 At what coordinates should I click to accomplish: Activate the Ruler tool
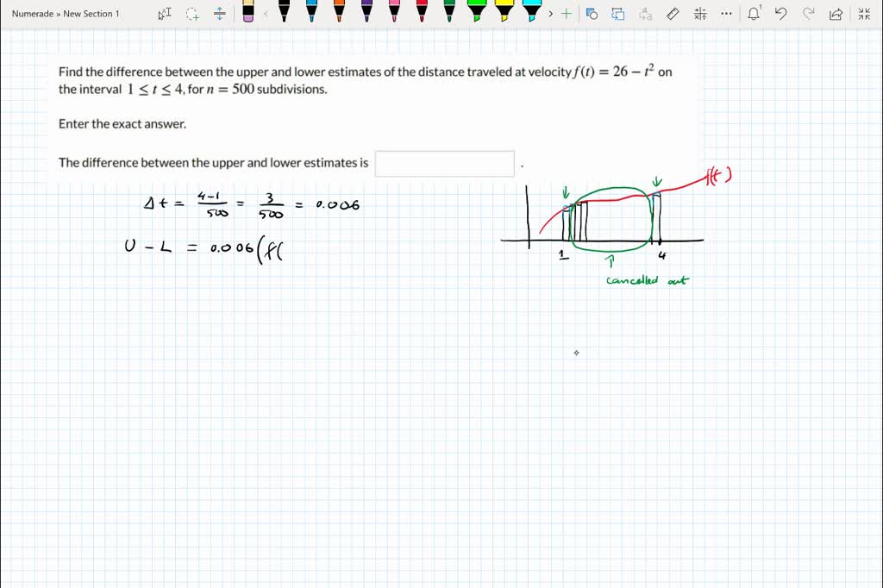[x=672, y=13]
